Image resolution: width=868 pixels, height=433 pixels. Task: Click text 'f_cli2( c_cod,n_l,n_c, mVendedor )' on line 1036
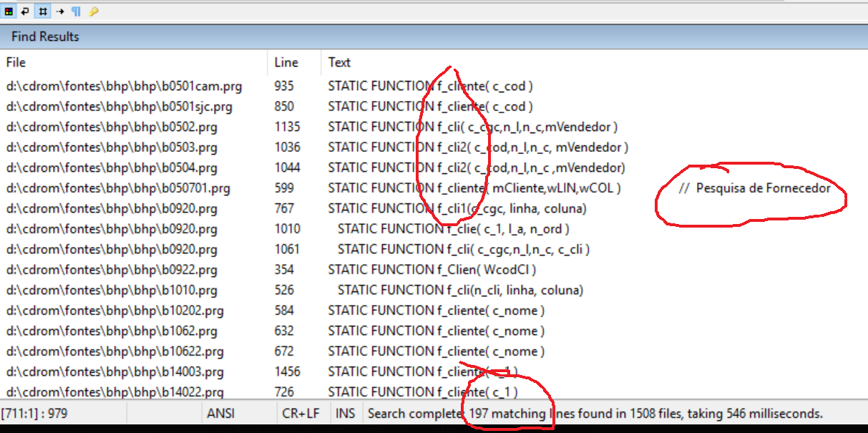pyautogui.click(x=532, y=147)
